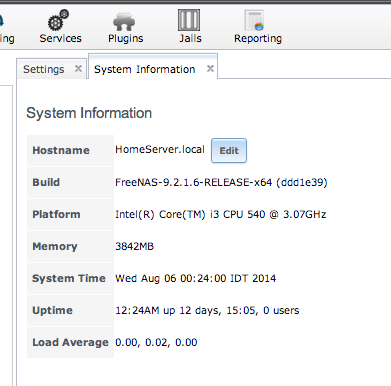Click the load average numbers
The height and width of the screenshot is (386, 391).
[156, 342]
